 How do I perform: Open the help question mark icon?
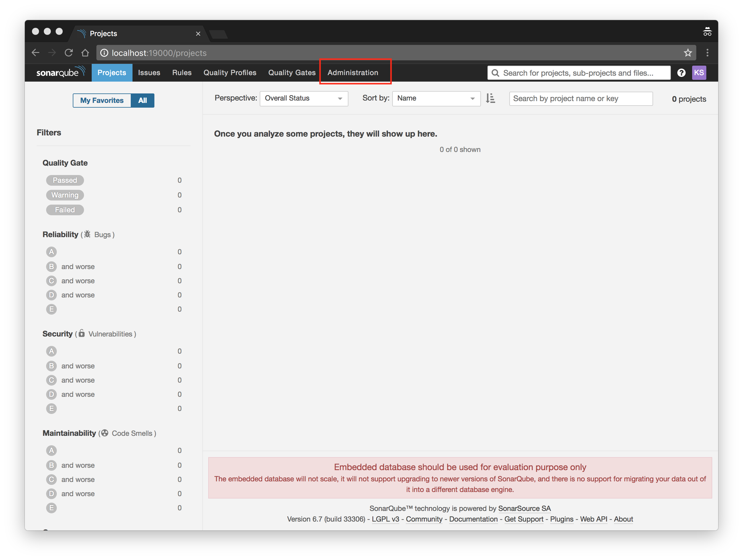[x=681, y=73]
